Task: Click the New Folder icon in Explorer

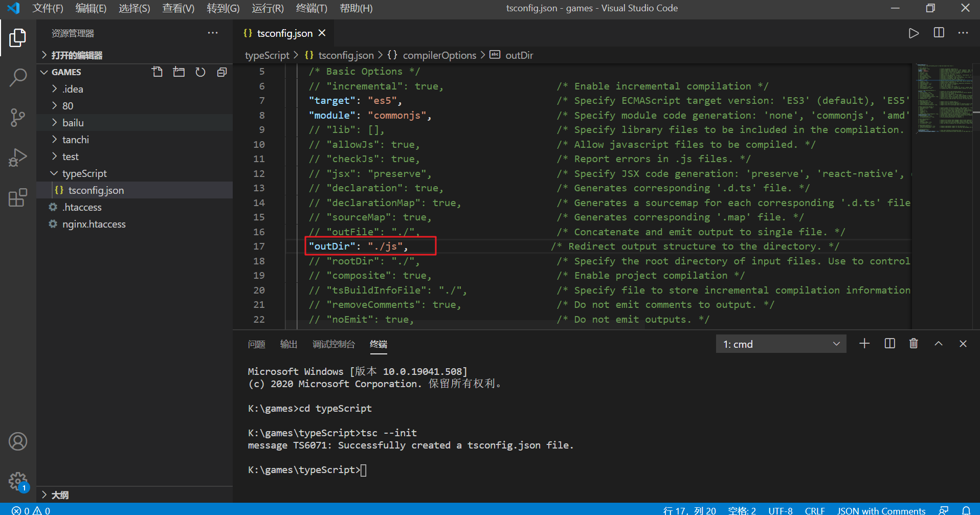Action: coord(179,72)
